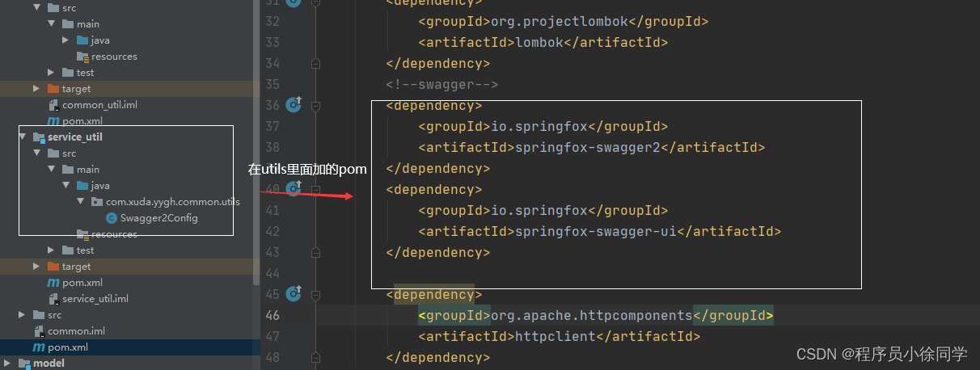
Task: Click 'io.springfox' groupId on line 37
Action: (x=539, y=126)
